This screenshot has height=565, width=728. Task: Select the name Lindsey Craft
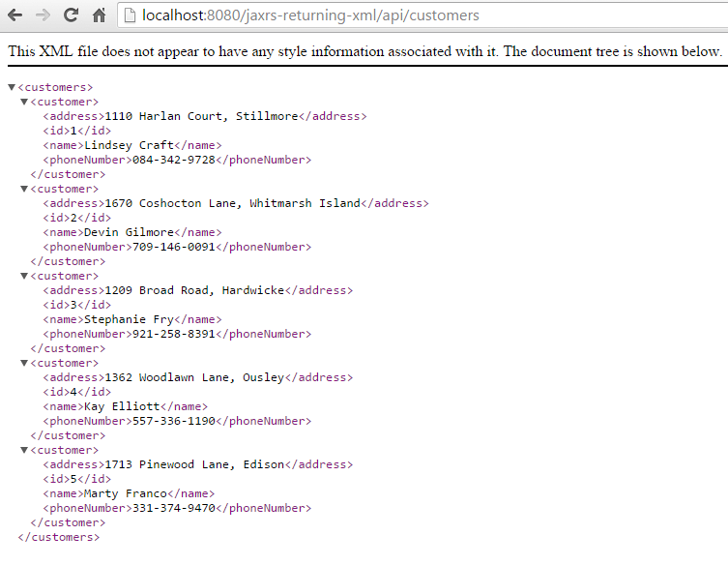[129, 145]
